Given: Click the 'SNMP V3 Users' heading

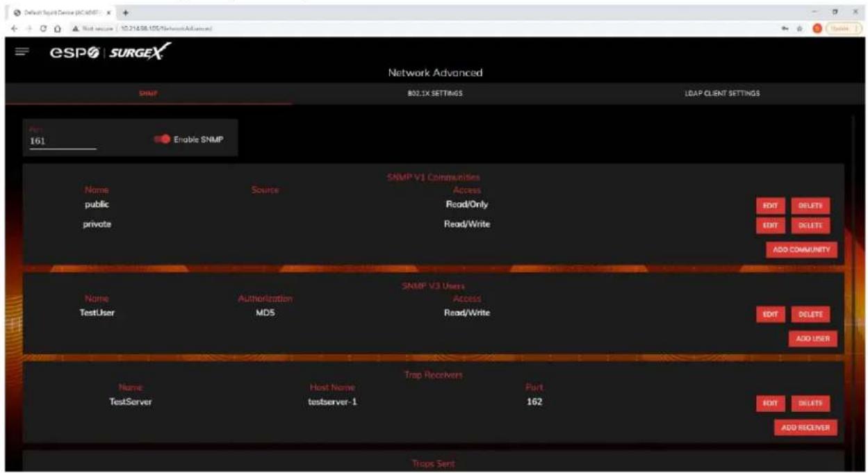Looking at the screenshot, I should pos(433,286).
